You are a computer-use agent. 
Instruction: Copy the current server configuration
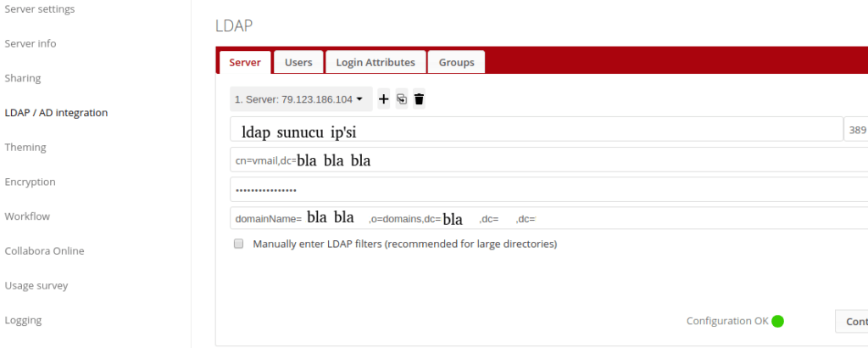[401, 99]
